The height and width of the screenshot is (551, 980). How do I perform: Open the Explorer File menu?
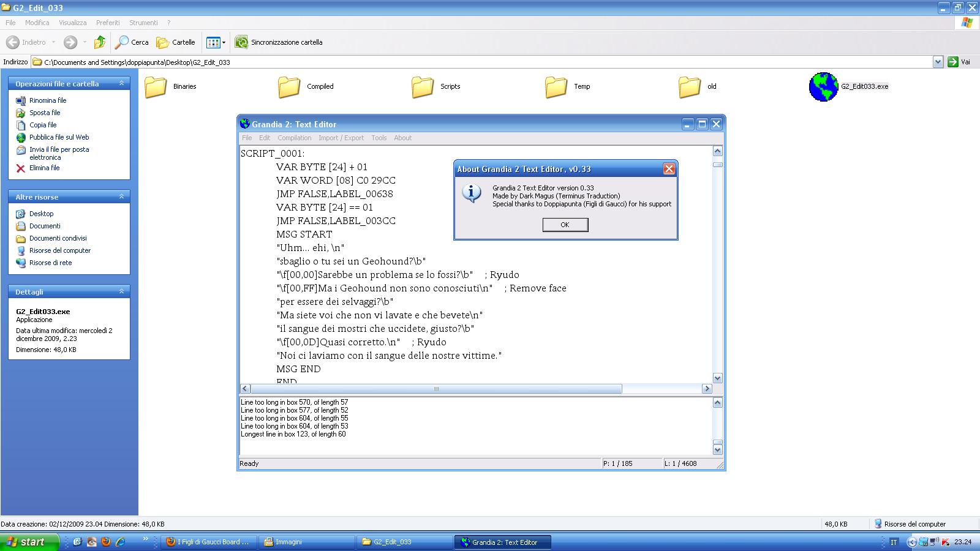10,23
